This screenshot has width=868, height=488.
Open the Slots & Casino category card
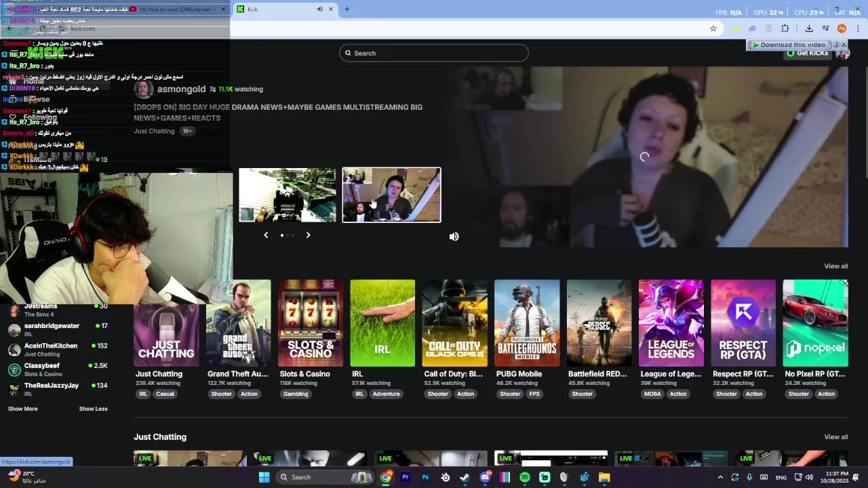click(311, 323)
